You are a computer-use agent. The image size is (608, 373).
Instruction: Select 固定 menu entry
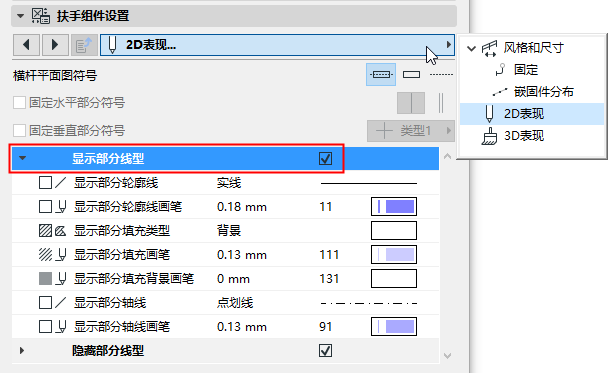pos(526,70)
